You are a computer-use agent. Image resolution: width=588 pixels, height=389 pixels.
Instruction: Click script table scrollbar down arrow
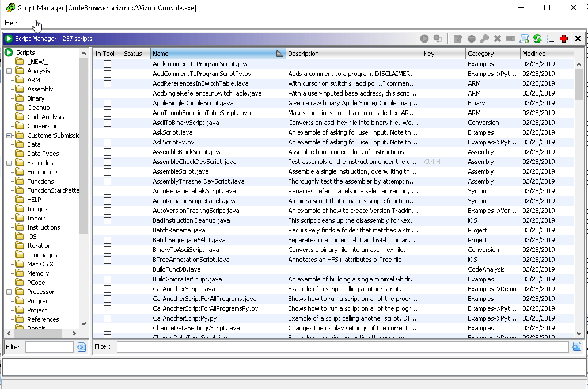pyautogui.click(x=579, y=334)
